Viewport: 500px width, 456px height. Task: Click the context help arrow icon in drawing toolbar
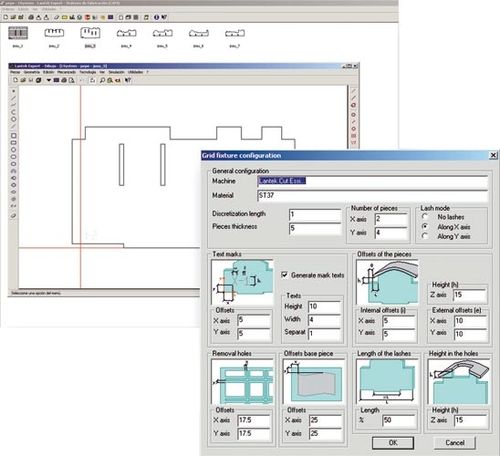(x=128, y=80)
